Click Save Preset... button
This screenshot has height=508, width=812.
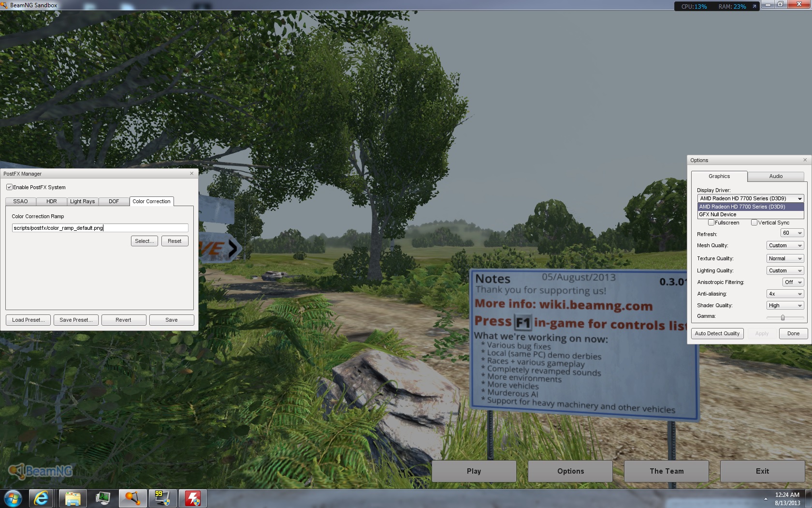click(x=76, y=320)
